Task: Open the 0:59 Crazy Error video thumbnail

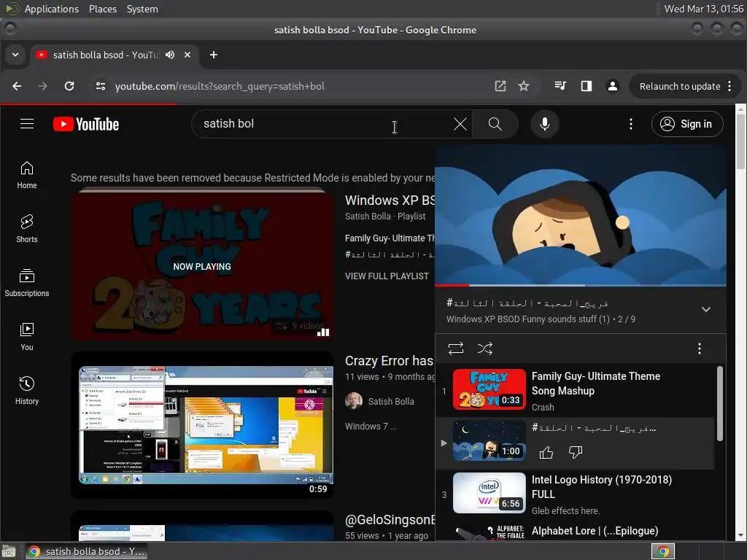Action: click(202, 425)
